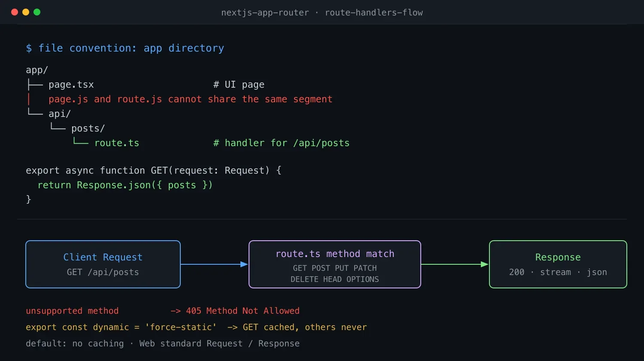
Task: Click the red close window button
Action: click(15, 12)
